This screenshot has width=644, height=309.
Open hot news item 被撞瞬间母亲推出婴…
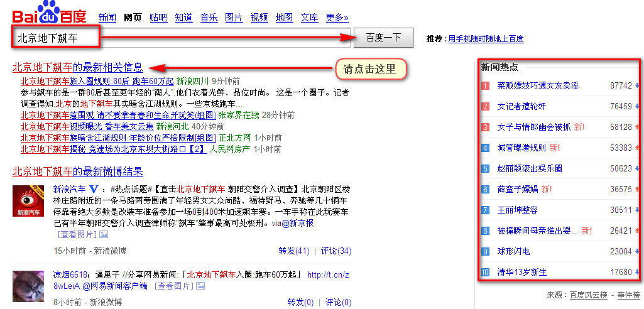[538, 230]
